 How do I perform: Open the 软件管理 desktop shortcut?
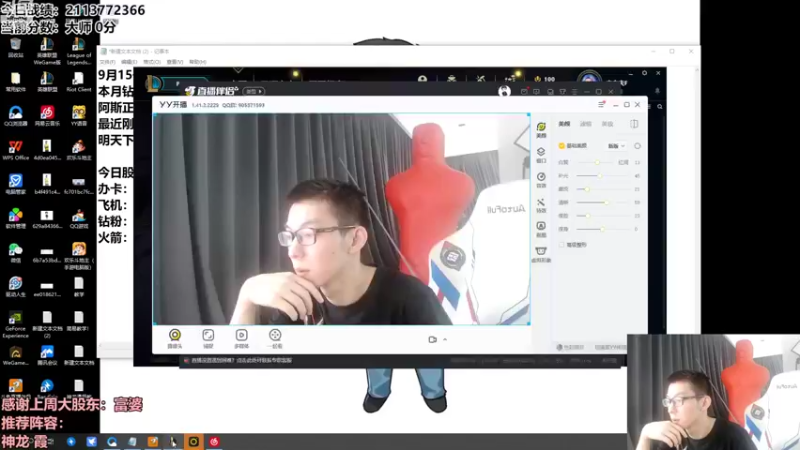tap(15, 218)
